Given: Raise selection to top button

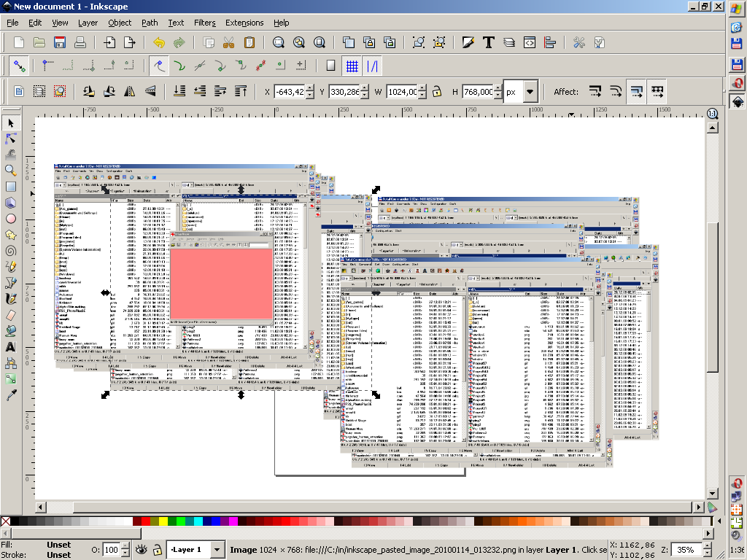Looking at the screenshot, I should pyautogui.click(x=241, y=91).
